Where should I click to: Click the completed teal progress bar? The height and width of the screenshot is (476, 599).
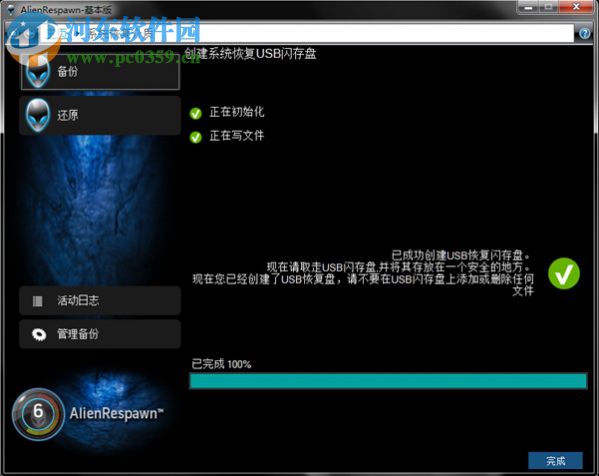click(388, 381)
